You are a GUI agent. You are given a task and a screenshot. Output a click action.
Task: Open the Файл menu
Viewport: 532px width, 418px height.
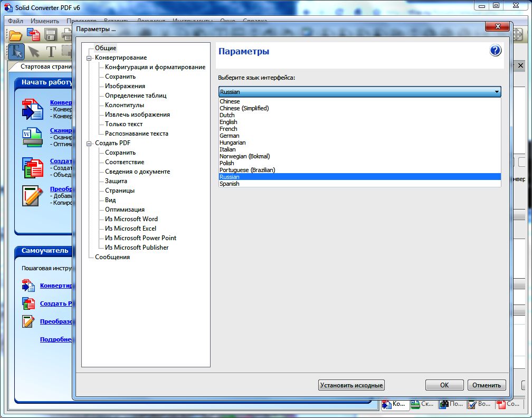[15, 21]
